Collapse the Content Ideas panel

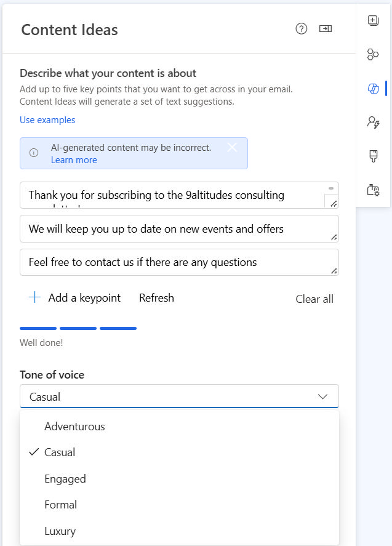tap(326, 28)
